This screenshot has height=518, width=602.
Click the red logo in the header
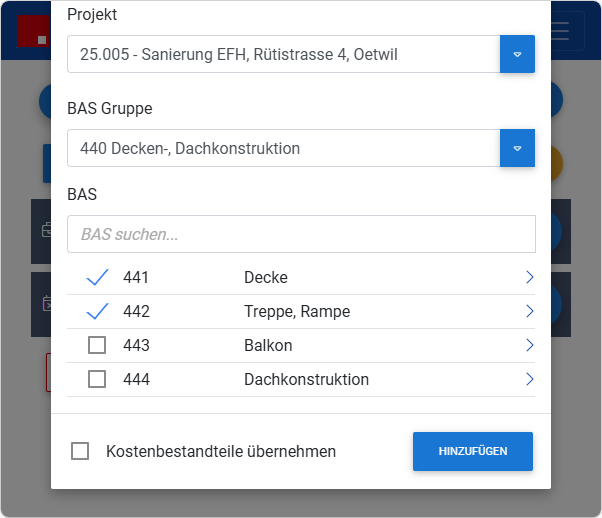[x=33, y=31]
